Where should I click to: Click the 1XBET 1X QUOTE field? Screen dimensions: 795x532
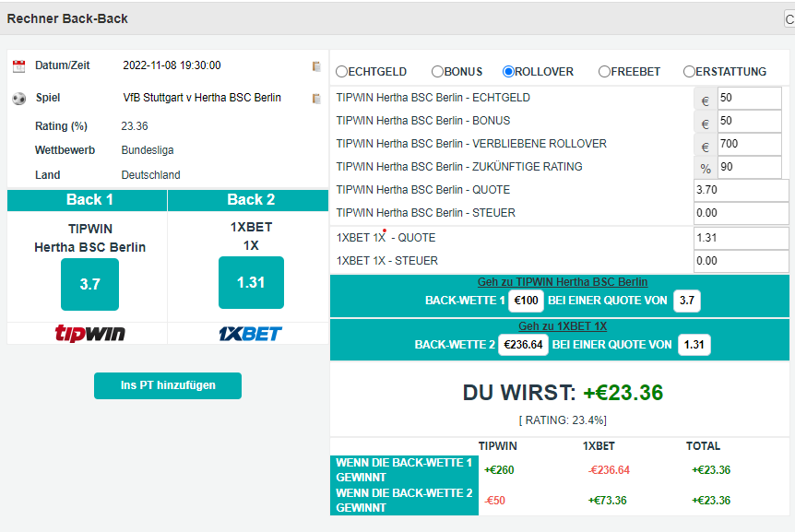pyautogui.click(x=741, y=238)
